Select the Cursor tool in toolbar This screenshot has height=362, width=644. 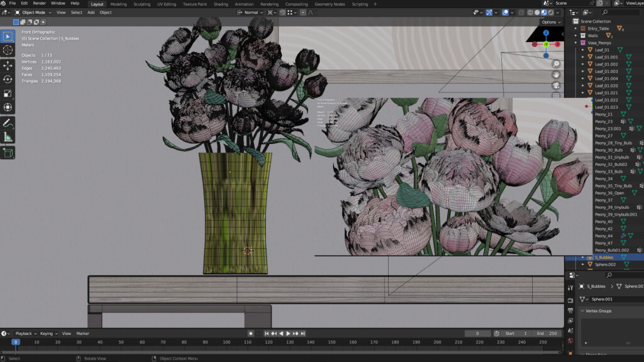pyautogui.click(x=8, y=50)
